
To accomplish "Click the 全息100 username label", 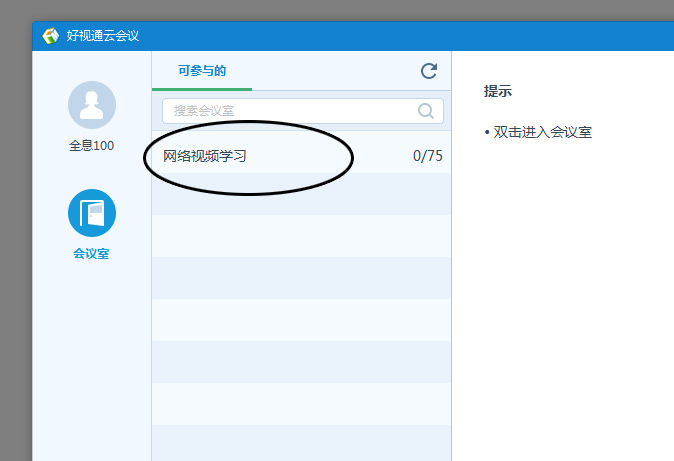I will pyautogui.click(x=92, y=146).
